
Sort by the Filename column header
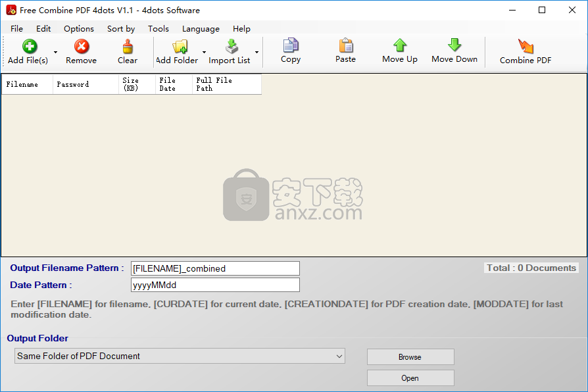(27, 84)
